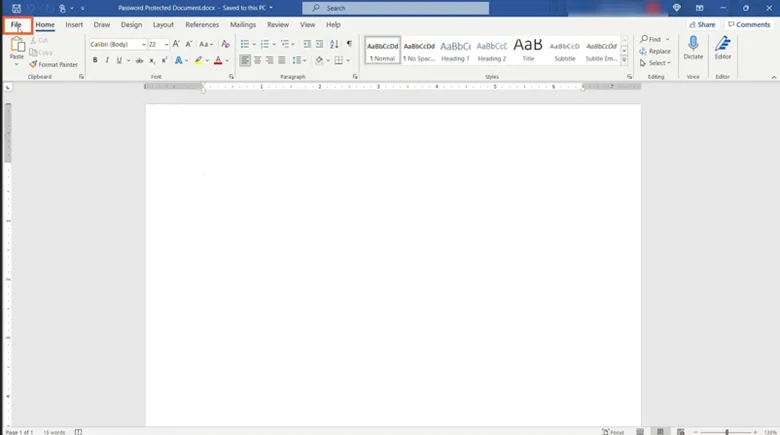This screenshot has width=780, height=435.
Task: Toggle Show paragraph marks
Action: point(349,44)
